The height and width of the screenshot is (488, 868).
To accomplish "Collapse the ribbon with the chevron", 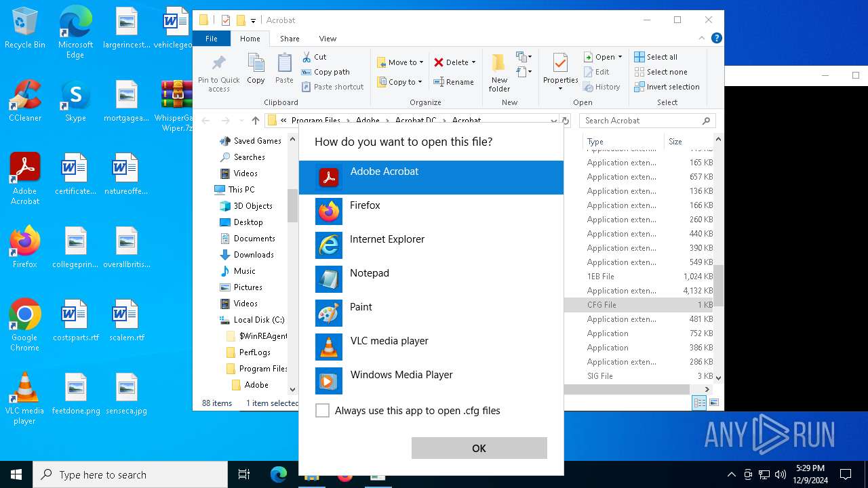I will [702, 39].
